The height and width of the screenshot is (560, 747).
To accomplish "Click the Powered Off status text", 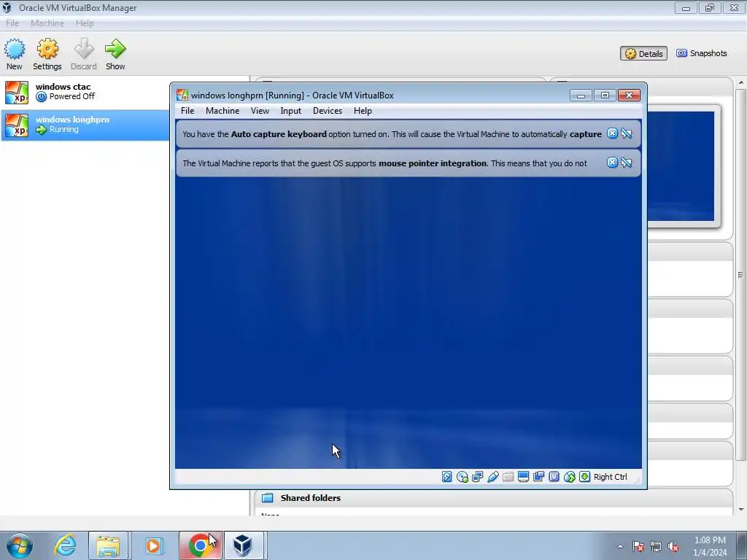I will tap(72, 96).
